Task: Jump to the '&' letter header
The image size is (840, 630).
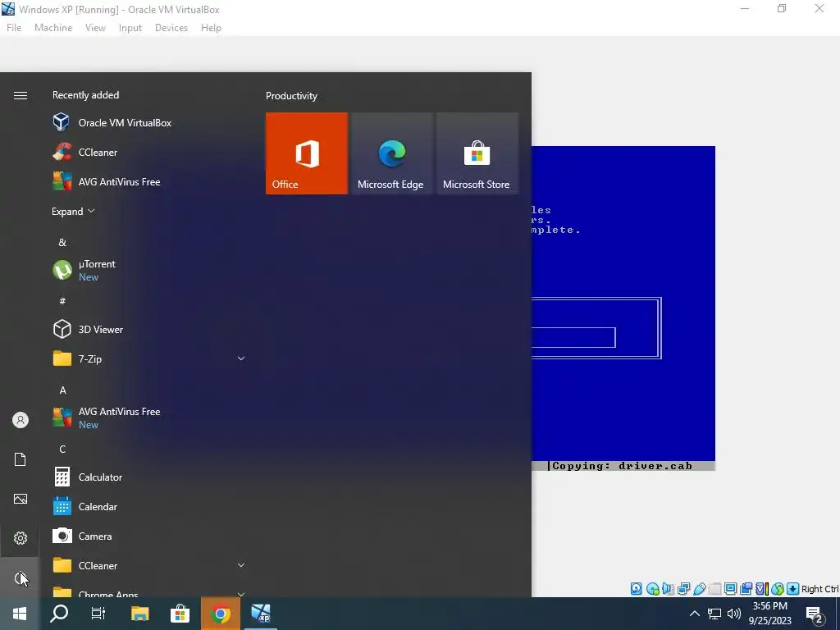Action: tap(62, 242)
